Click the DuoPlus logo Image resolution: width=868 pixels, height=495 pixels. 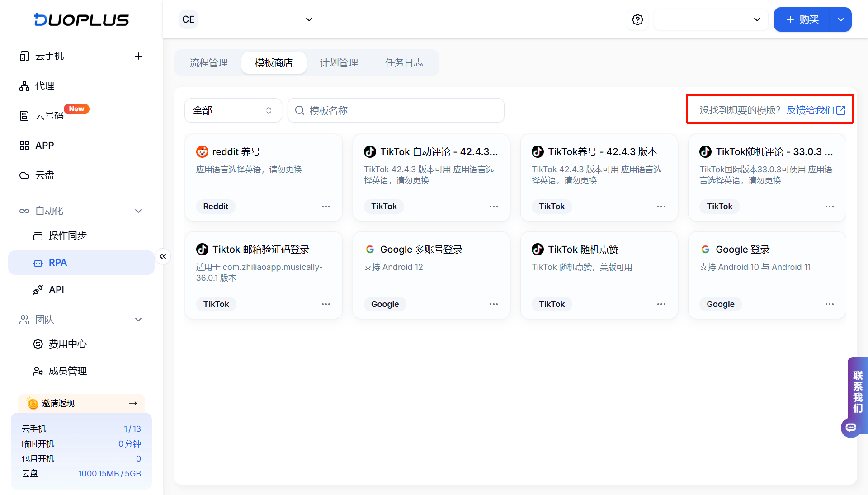[81, 19]
